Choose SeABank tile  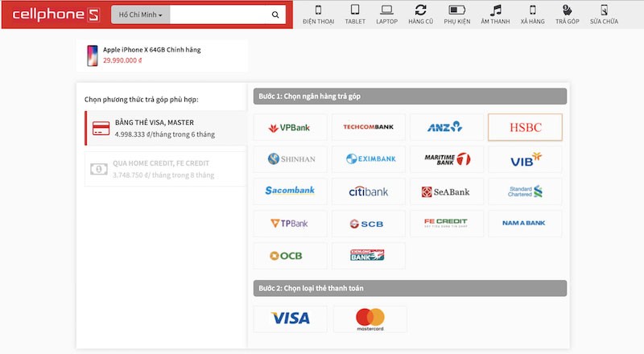click(x=447, y=191)
